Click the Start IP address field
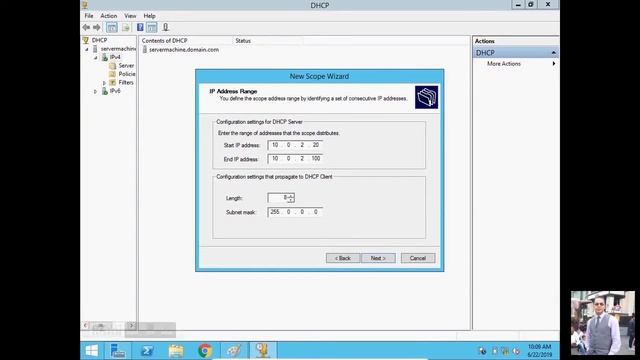 point(295,145)
